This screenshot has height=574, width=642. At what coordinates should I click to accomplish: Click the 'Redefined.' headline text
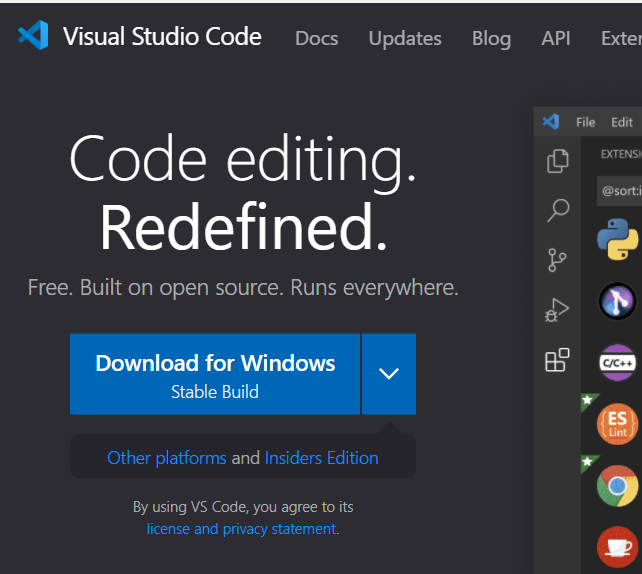243,227
